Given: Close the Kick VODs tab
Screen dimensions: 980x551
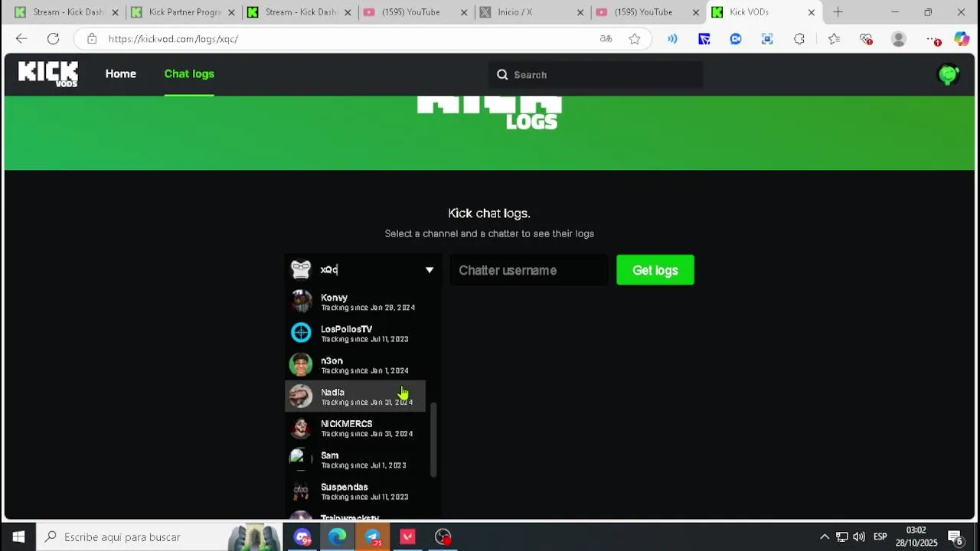Looking at the screenshot, I should pos(812,12).
